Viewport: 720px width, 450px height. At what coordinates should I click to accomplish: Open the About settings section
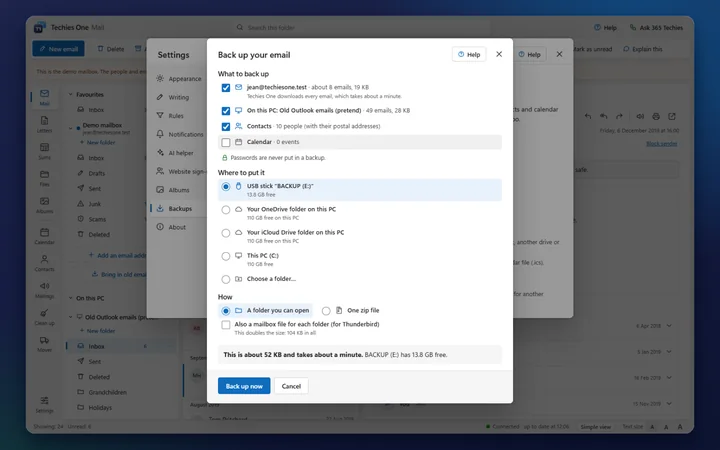pyautogui.click(x=180, y=227)
